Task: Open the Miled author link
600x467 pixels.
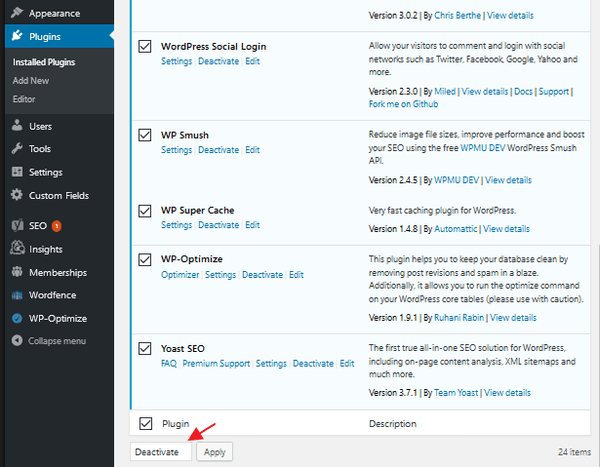Action: click(x=445, y=91)
